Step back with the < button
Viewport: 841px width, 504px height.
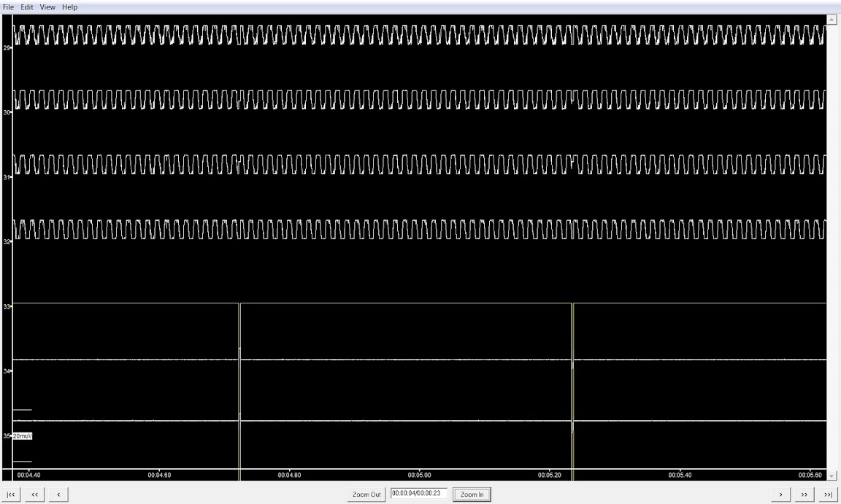pyautogui.click(x=58, y=495)
